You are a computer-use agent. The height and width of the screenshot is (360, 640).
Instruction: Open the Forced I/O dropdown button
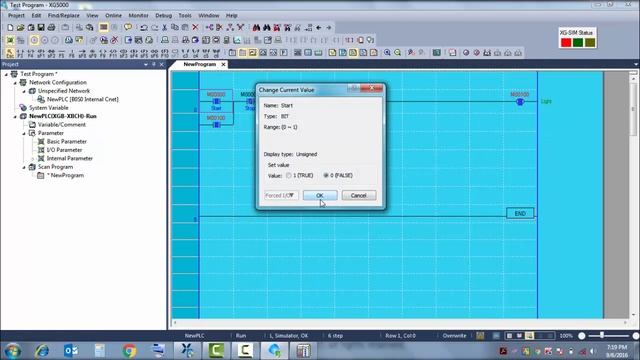[281, 196]
